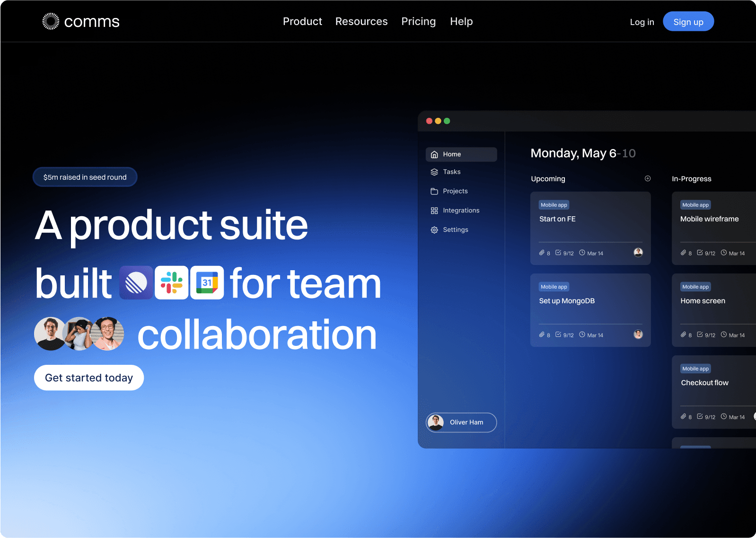Click clock icon on Home screen card

point(724,335)
